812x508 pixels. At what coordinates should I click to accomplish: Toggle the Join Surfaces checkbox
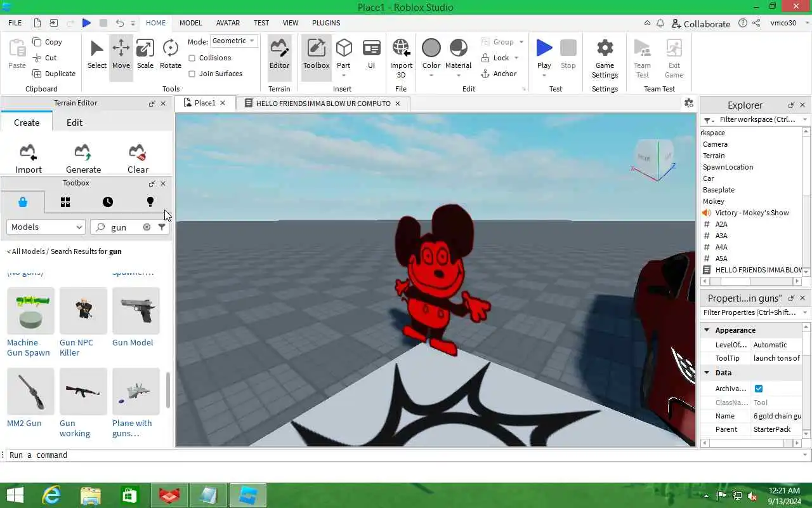[x=192, y=74]
